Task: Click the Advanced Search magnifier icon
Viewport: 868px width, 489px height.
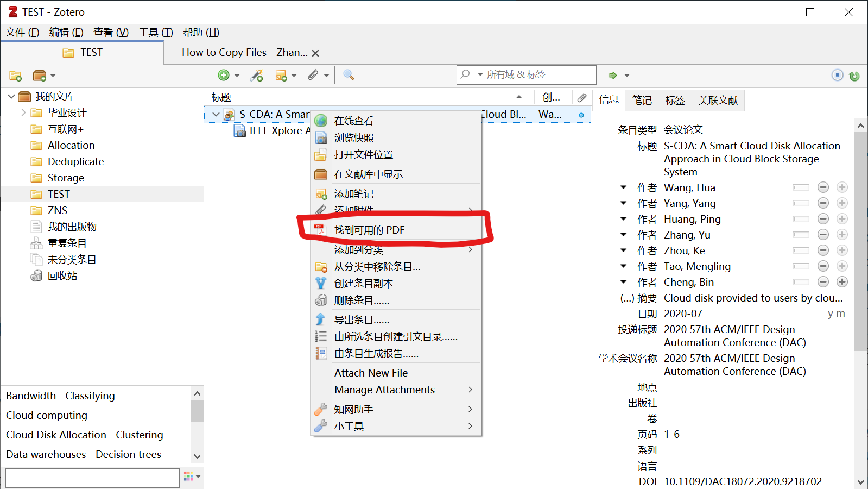Action: tap(349, 75)
